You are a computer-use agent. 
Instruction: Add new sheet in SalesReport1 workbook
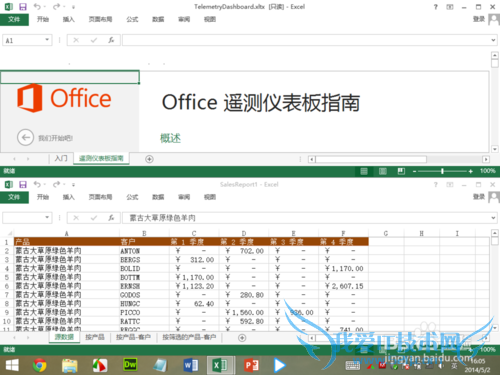[x=242, y=338]
